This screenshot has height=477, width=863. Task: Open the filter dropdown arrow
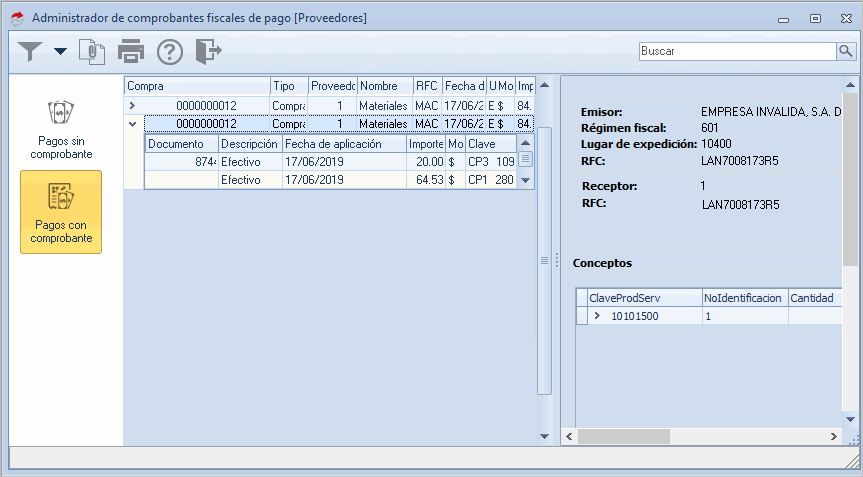[61, 52]
